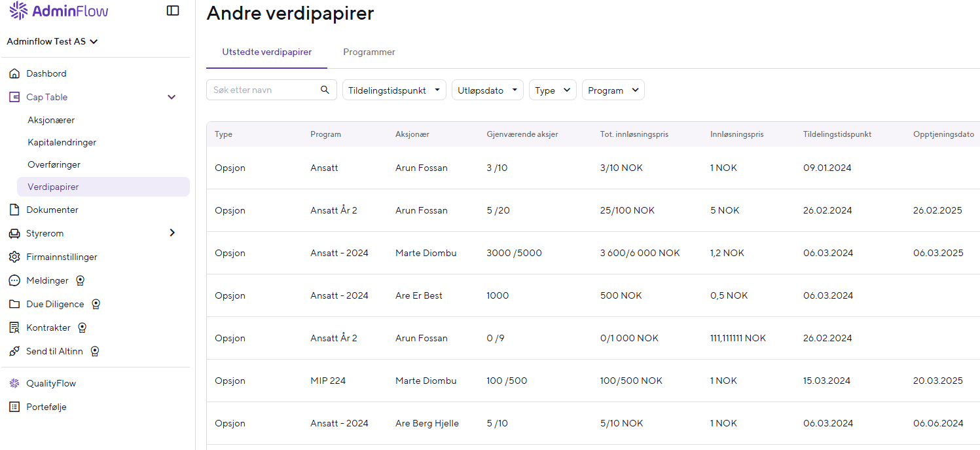980x450 pixels.
Task: Click the 09.01.2024 date cell
Action: pyautogui.click(x=827, y=168)
